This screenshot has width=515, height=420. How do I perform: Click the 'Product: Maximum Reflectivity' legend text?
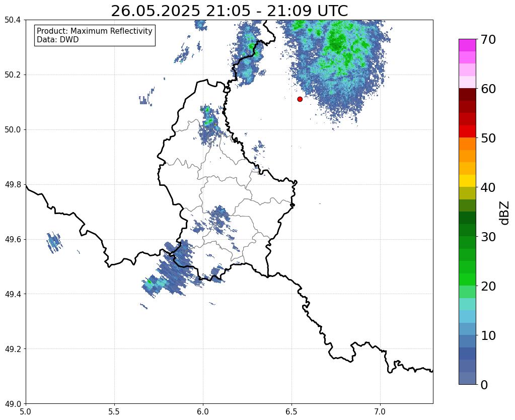click(95, 31)
